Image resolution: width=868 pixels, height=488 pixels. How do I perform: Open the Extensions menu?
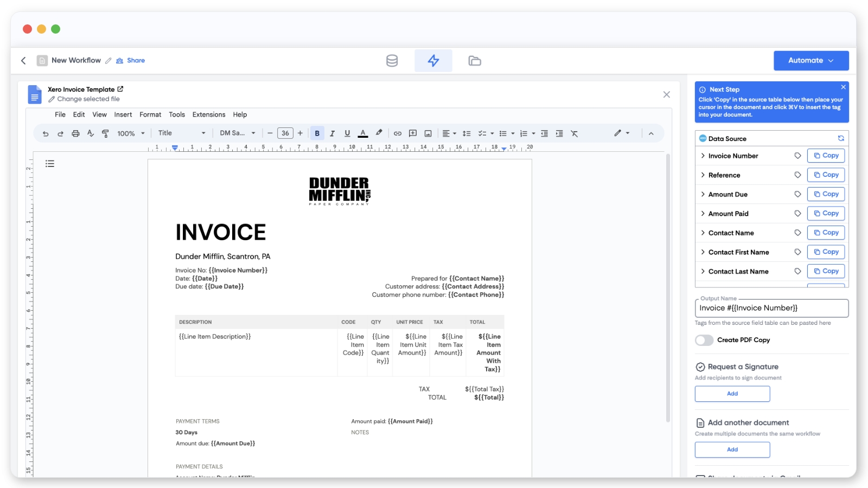click(x=208, y=114)
